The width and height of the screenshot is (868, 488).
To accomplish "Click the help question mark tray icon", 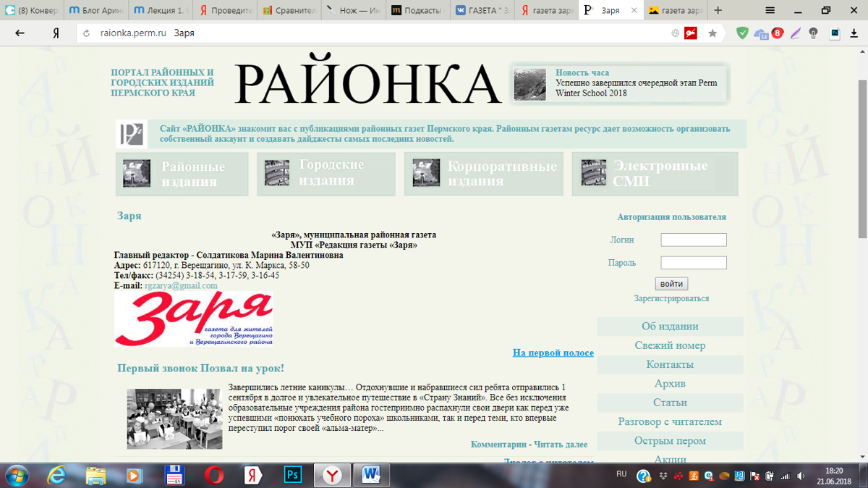I will 644,476.
